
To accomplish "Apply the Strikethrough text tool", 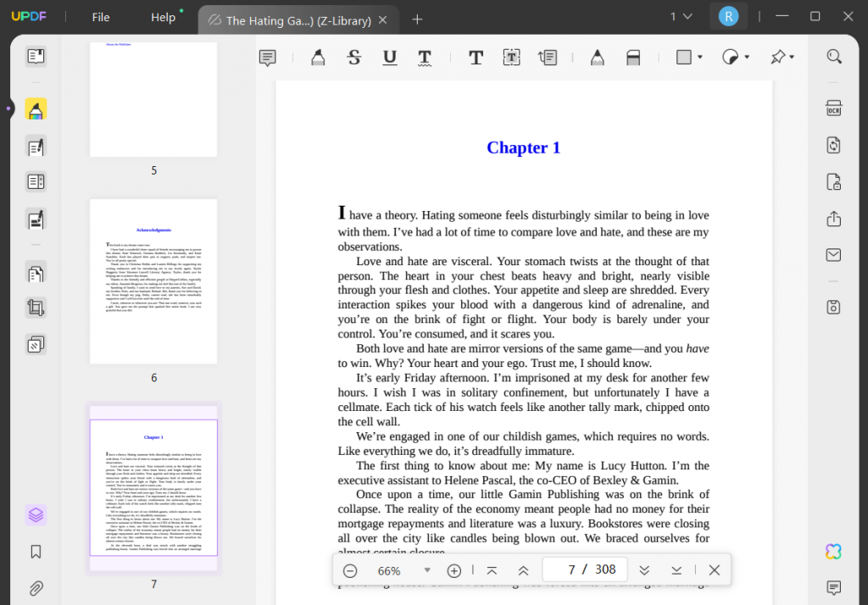I will (x=353, y=57).
